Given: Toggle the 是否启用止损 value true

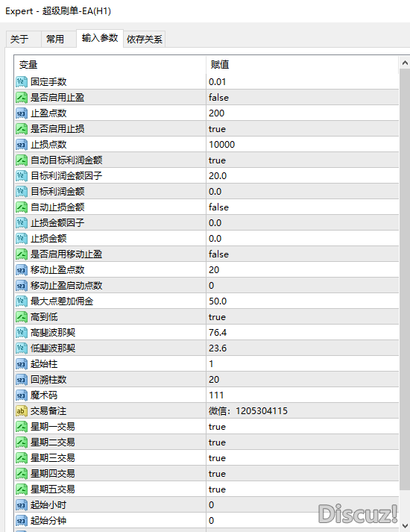Looking at the screenshot, I should point(302,129).
